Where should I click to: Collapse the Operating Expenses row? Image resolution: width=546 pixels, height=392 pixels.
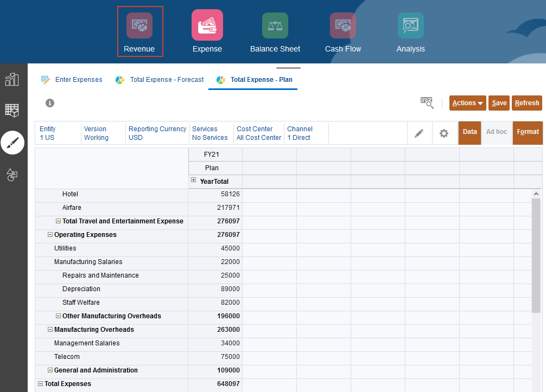point(49,234)
